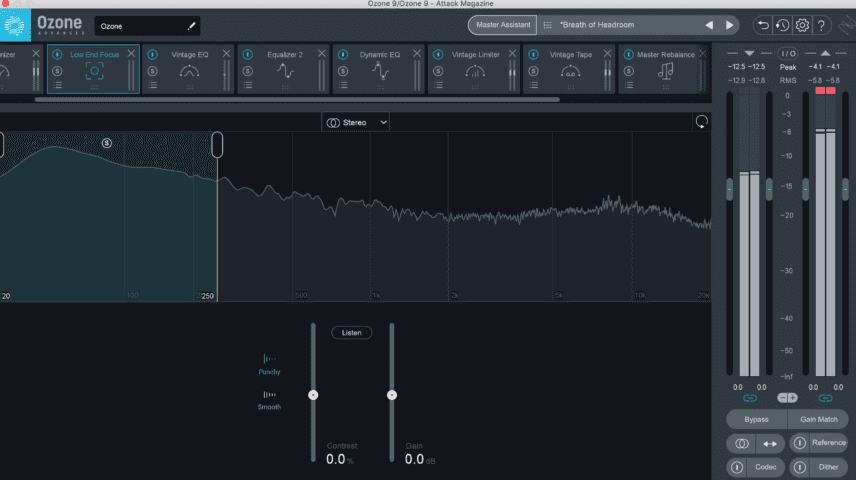Click the 250 Hz band boundary handle
The height and width of the screenshot is (480, 856).
click(217, 145)
